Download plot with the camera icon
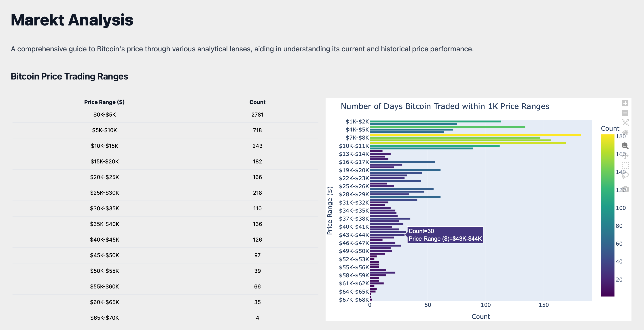 [625, 189]
